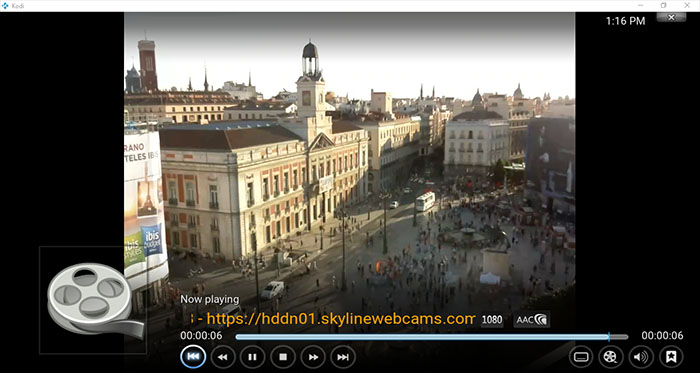Click the Now playing label

209,299
